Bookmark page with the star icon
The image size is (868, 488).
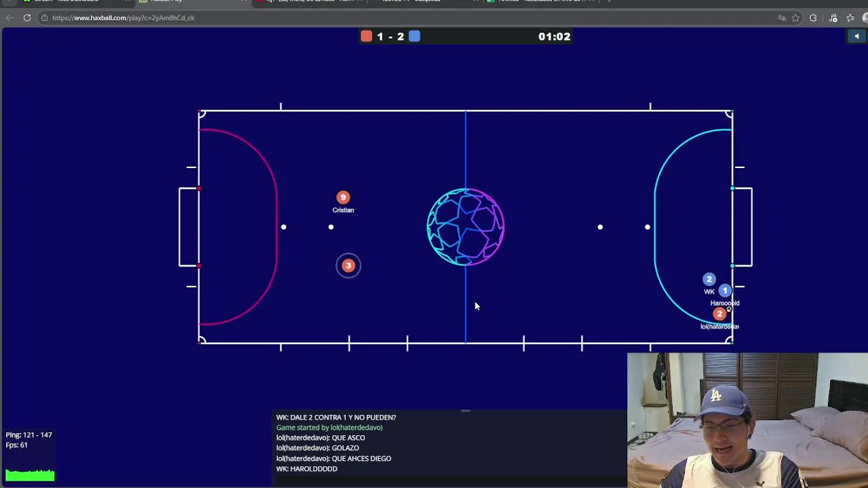[x=795, y=18]
